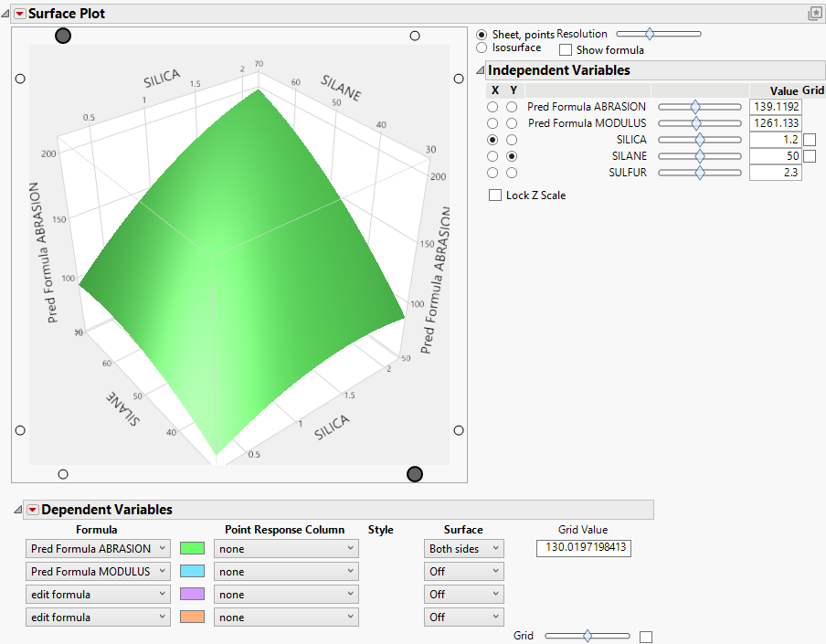Screen dimensions: 826x644
Task: Enable the light source at plot top-right corner
Action: point(415,35)
